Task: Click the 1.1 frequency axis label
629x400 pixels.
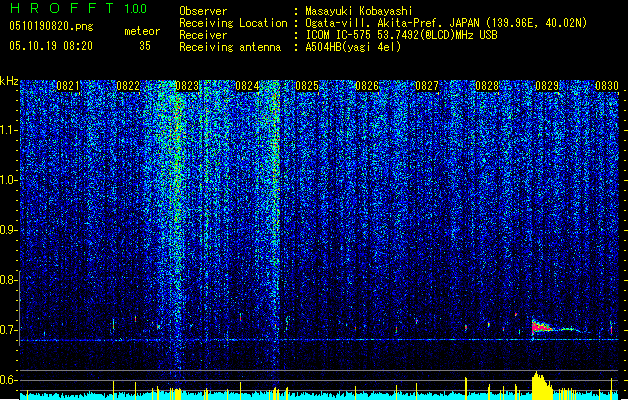Action: (8, 130)
